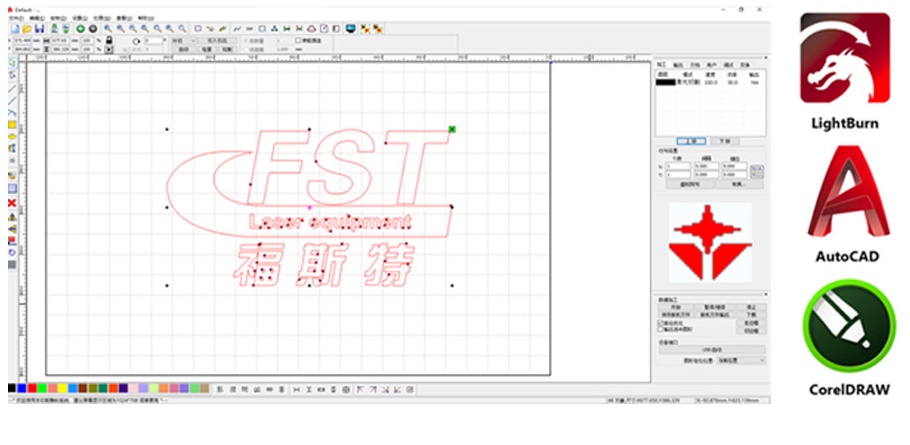
Task: Select the arrow Select tool in left toolbar
Action: [12, 63]
